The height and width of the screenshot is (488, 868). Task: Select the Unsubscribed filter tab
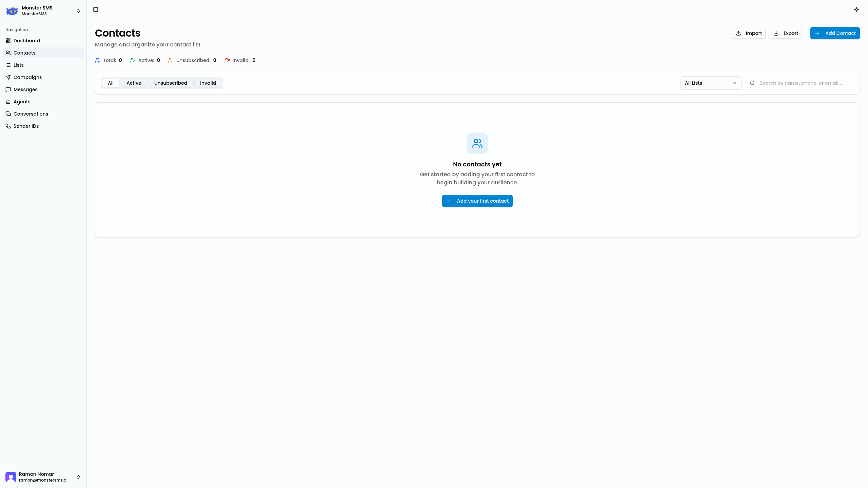(171, 83)
